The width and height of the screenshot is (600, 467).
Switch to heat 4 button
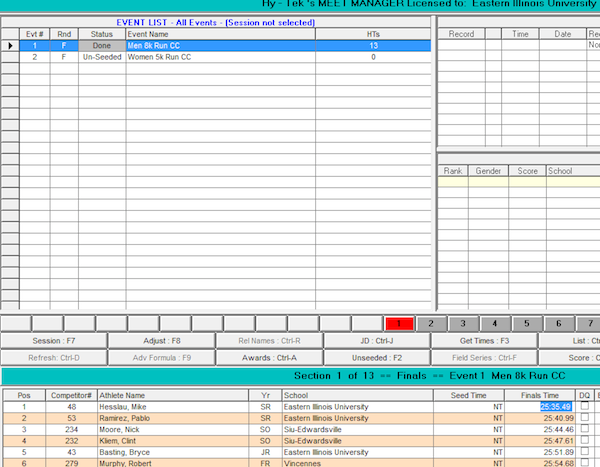[494, 324]
